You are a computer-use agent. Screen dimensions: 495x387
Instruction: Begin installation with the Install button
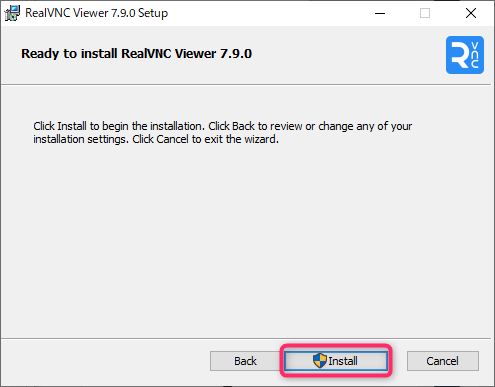(336, 361)
